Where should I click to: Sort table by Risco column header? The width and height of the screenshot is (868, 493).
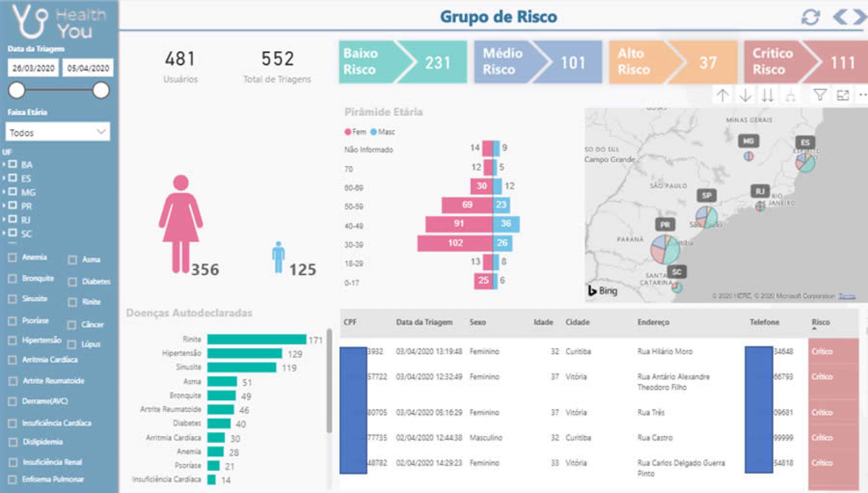click(x=820, y=322)
